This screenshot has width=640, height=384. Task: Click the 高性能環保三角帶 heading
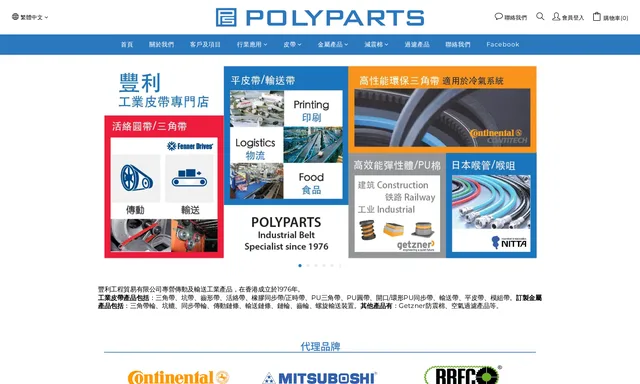(x=399, y=80)
